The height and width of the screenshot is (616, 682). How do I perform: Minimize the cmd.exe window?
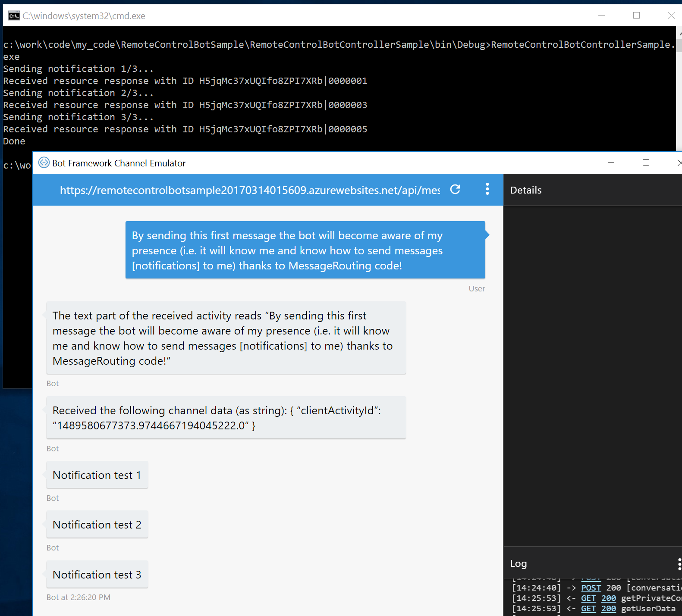[602, 16]
